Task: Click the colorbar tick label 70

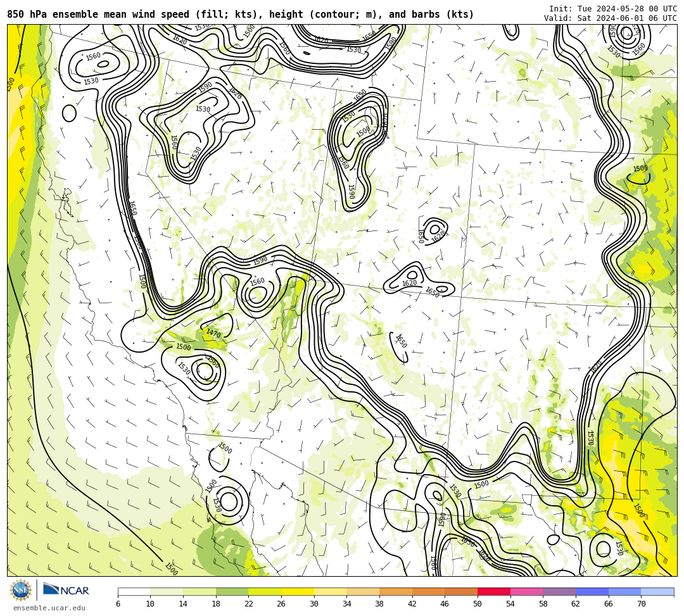Action: (x=641, y=604)
